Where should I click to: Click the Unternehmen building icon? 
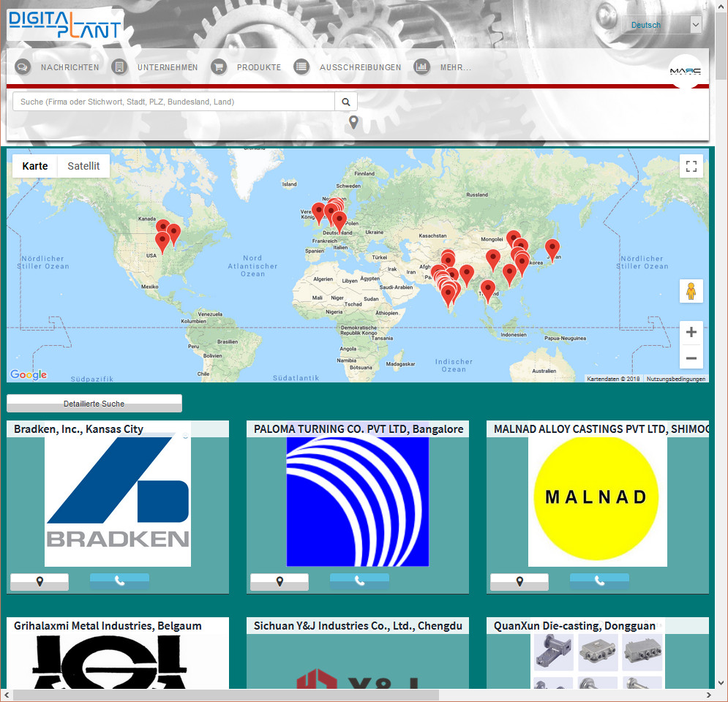[x=119, y=67]
